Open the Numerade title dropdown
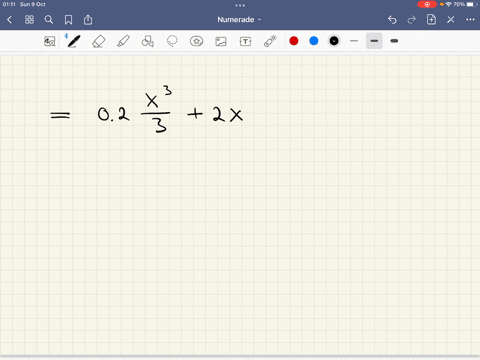480x360 pixels. (x=239, y=20)
